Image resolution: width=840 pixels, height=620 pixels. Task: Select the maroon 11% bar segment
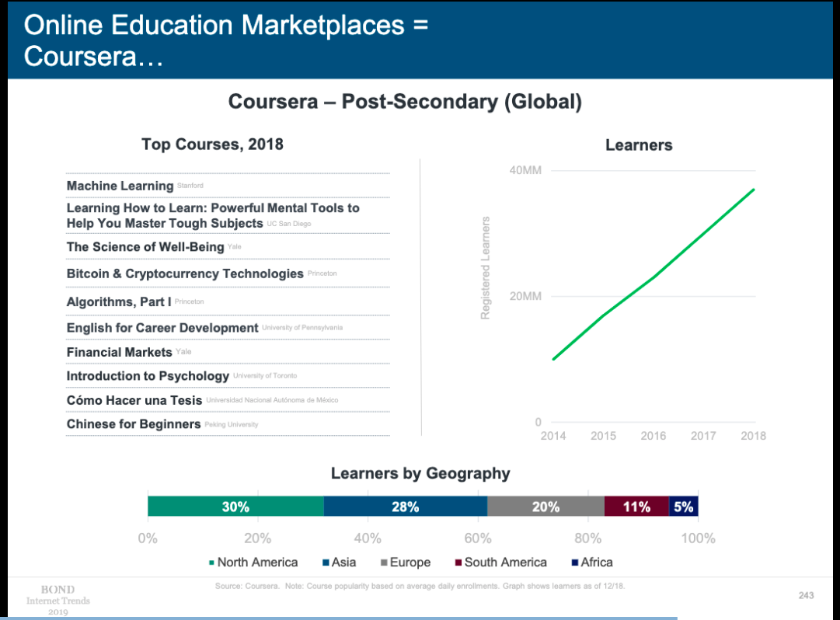[637, 507]
